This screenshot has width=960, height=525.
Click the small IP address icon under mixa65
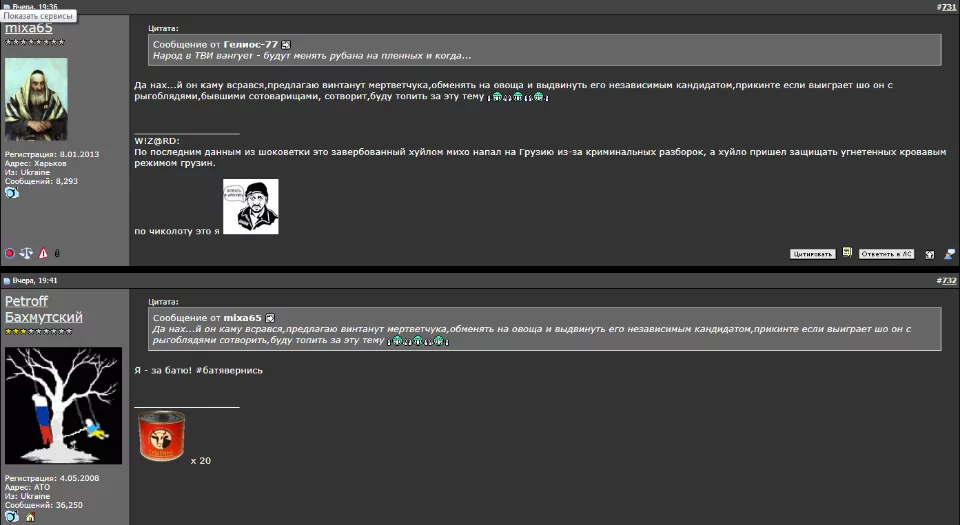click(x=57, y=253)
